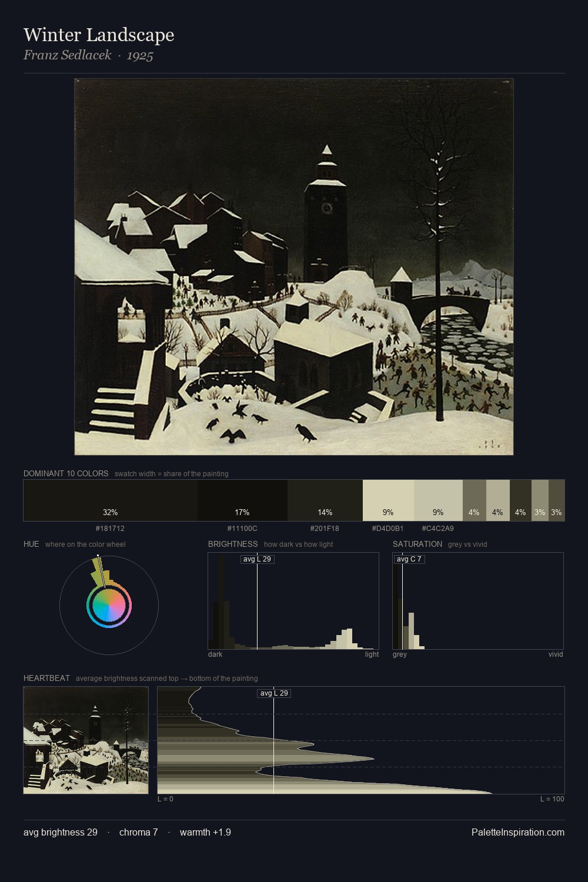This screenshot has height=882, width=588.
Task: Pick the grey 9% swatch #C4C2A9
Action: tap(438, 500)
